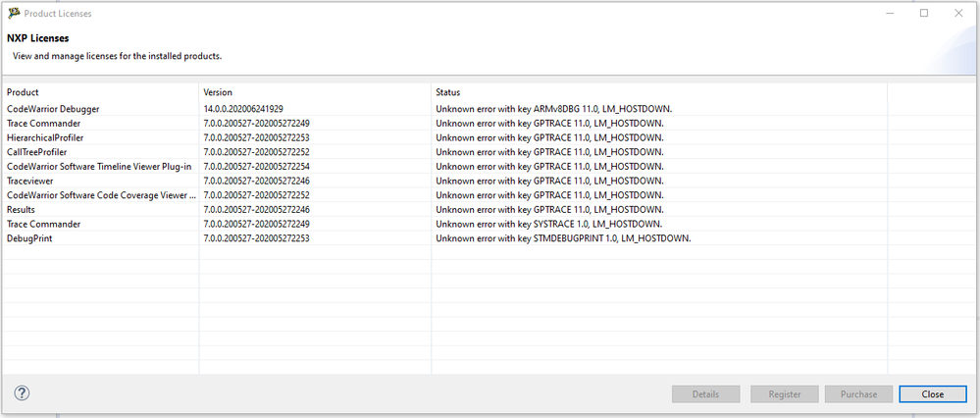Maximize the Product Licenses window
The width and height of the screenshot is (980, 418).
tap(924, 13)
